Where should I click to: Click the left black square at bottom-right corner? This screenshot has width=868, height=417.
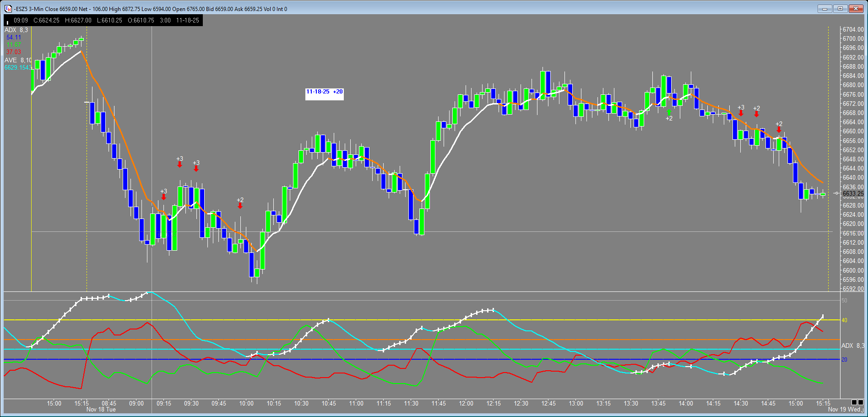(x=854, y=403)
